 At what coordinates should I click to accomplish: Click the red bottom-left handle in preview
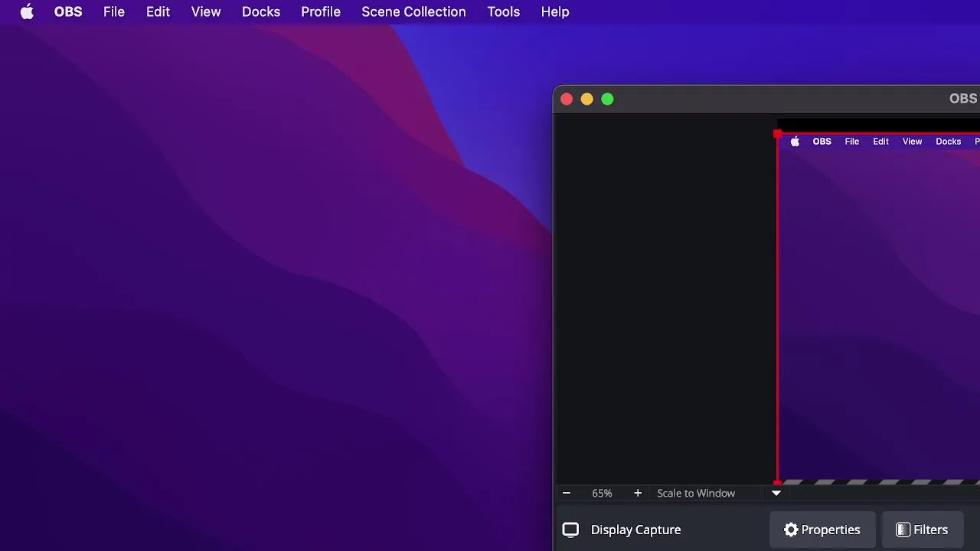(778, 482)
